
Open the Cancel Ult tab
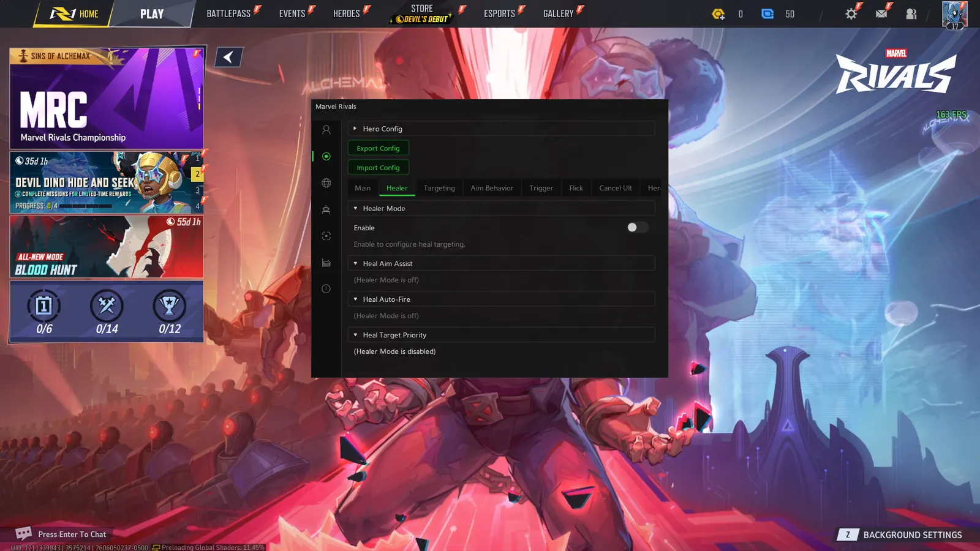click(x=616, y=188)
